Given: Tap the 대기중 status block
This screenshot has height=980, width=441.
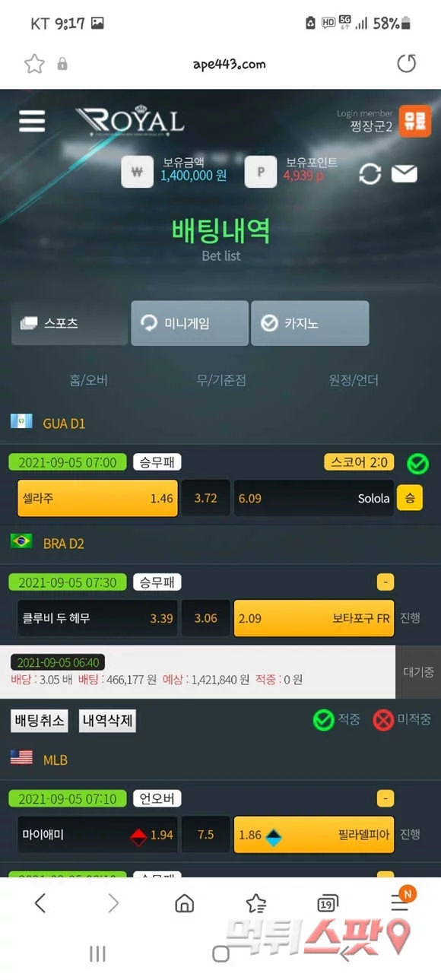Looking at the screenshot, I should point(418,672).
